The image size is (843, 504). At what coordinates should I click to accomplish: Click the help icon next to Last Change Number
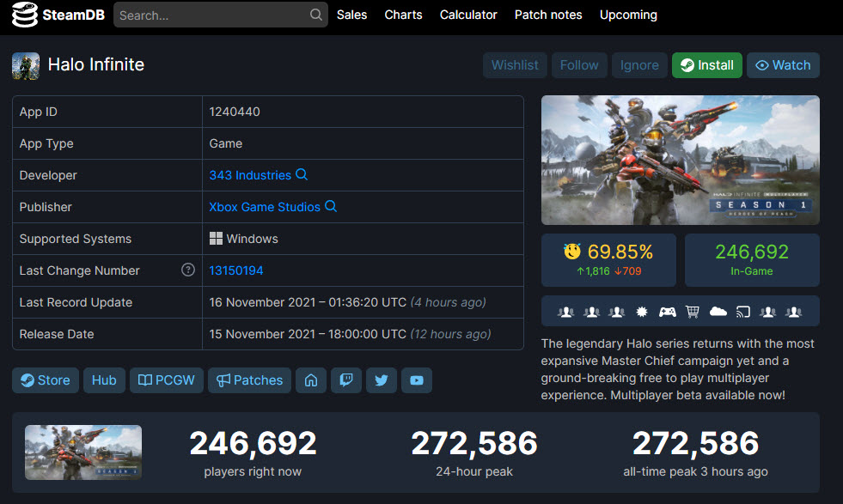click(x=187, y=270)
